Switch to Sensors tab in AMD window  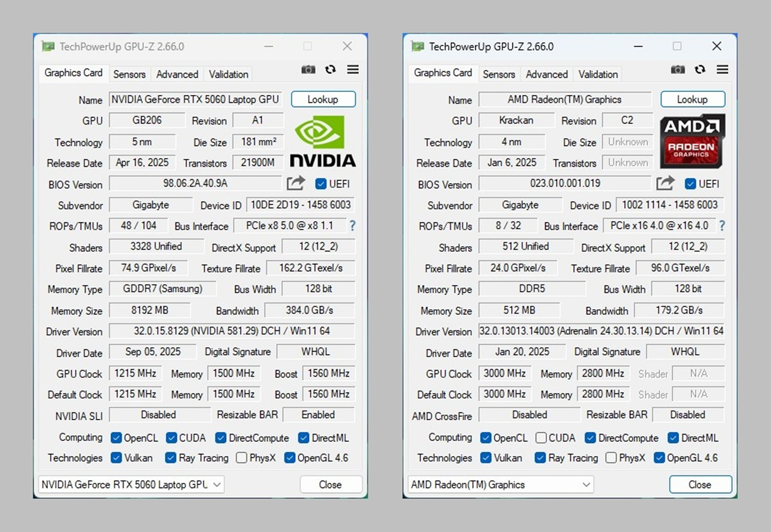click(499, 74)
